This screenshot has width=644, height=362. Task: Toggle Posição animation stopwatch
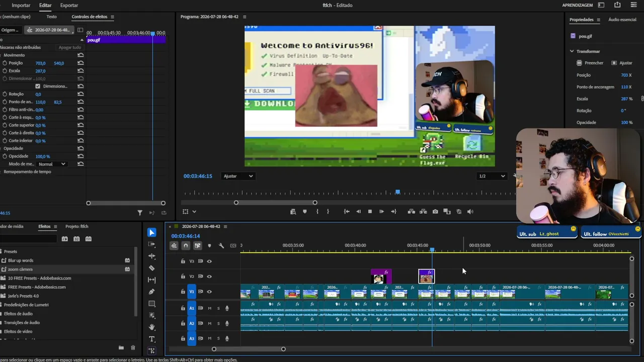click(5, 63)
